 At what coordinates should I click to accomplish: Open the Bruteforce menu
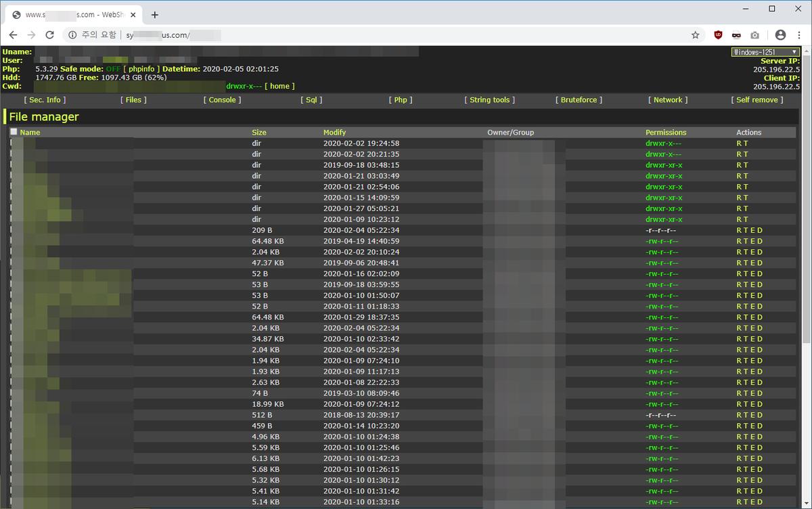pyautogui.click(x=579, y=99)
